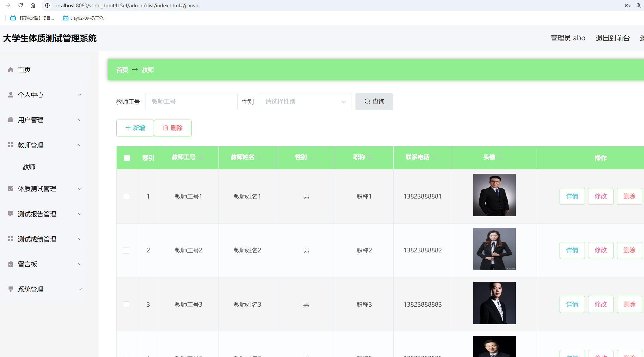Expand the 测试报告管理 menu chevron
The height and width of the screenshot is (357, 644).
pos(80,214)
